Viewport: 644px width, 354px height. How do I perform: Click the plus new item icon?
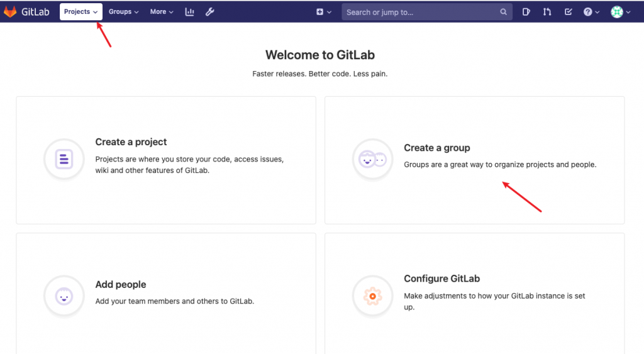tap(324, 12)
